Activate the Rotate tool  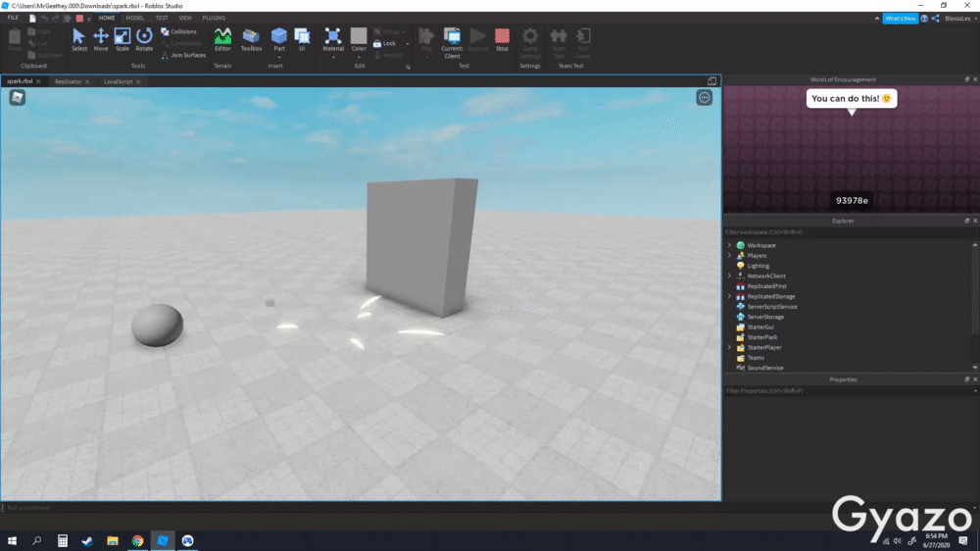pyautogui.click(x=144, y=39)
